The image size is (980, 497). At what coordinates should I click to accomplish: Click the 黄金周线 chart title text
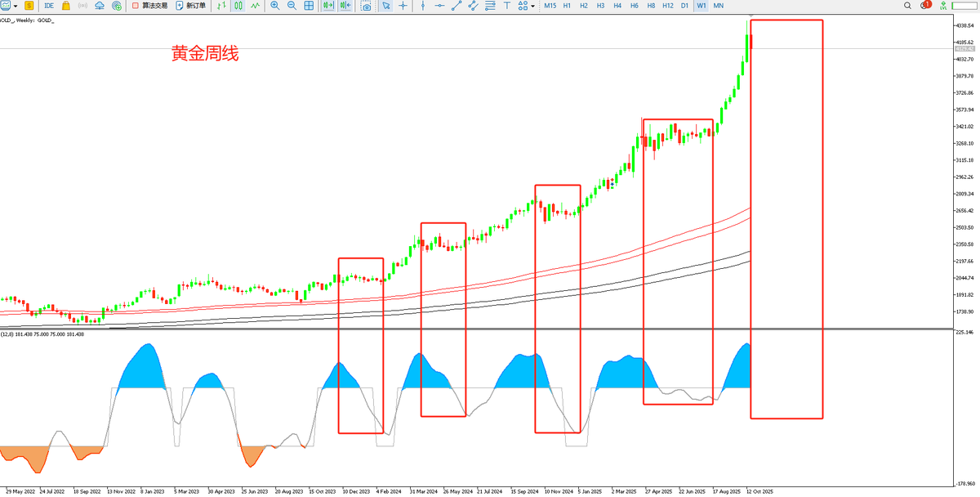204,54
